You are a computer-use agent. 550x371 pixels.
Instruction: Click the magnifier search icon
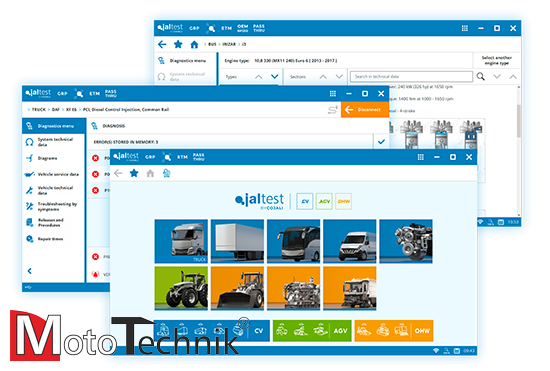click(x=481, y=76)
